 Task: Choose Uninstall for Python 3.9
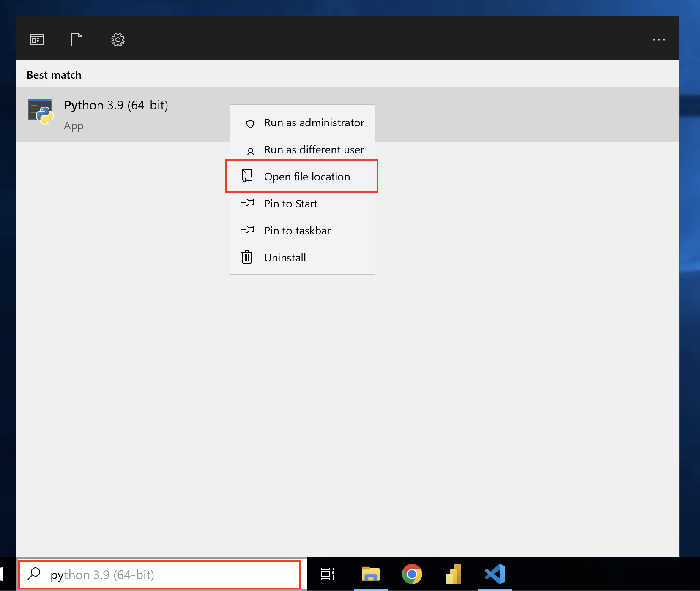(x=284, y=258)
